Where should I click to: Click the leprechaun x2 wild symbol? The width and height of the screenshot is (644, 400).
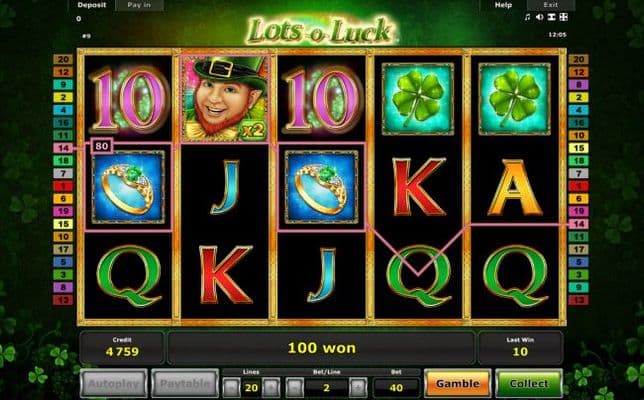(225, 99)
